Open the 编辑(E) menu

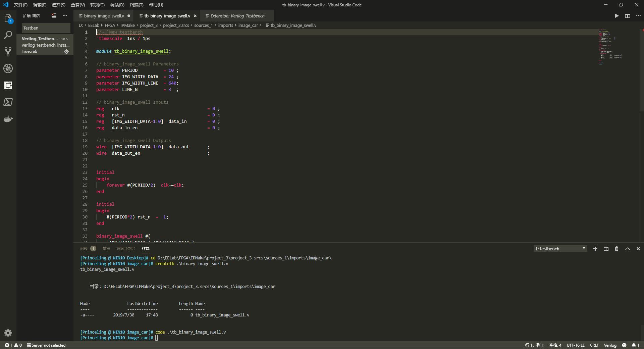pyautogui.click(x=40, y=5)
